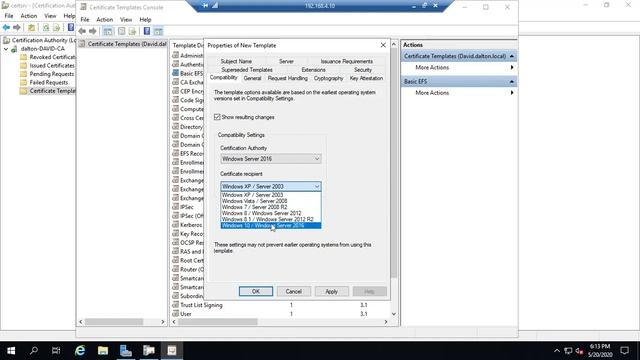Open Task View from the taskbar

[x=56, y=351]
